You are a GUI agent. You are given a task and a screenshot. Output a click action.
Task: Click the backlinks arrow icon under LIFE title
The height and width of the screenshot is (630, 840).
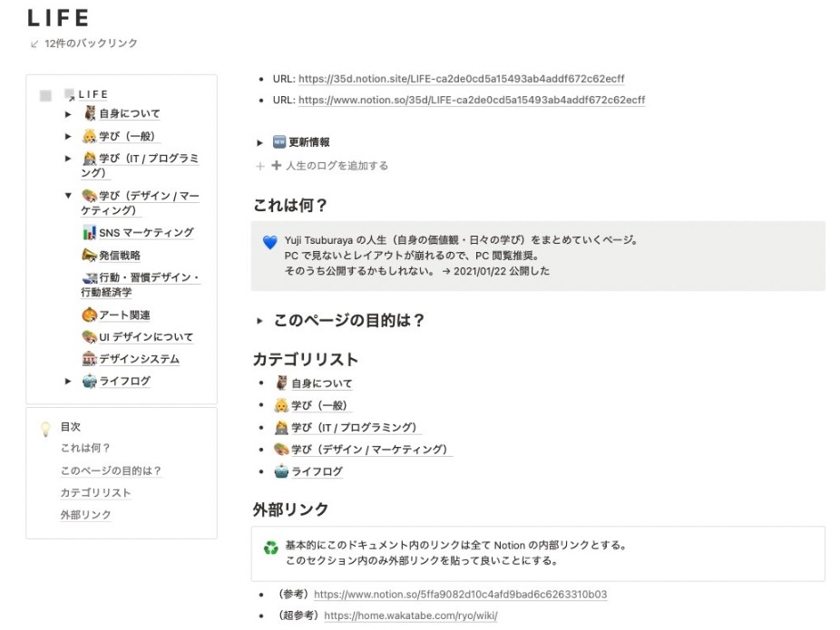pos(34,44)
